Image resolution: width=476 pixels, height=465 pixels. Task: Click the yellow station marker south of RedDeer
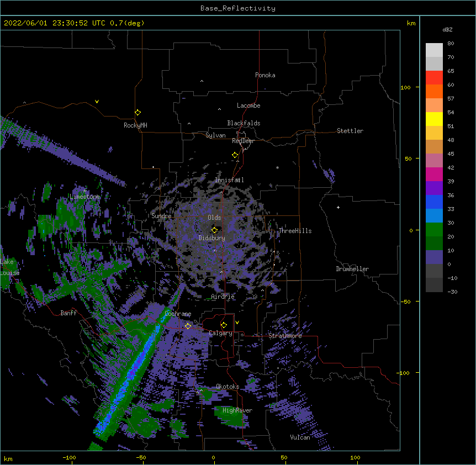tap(235, 155)
